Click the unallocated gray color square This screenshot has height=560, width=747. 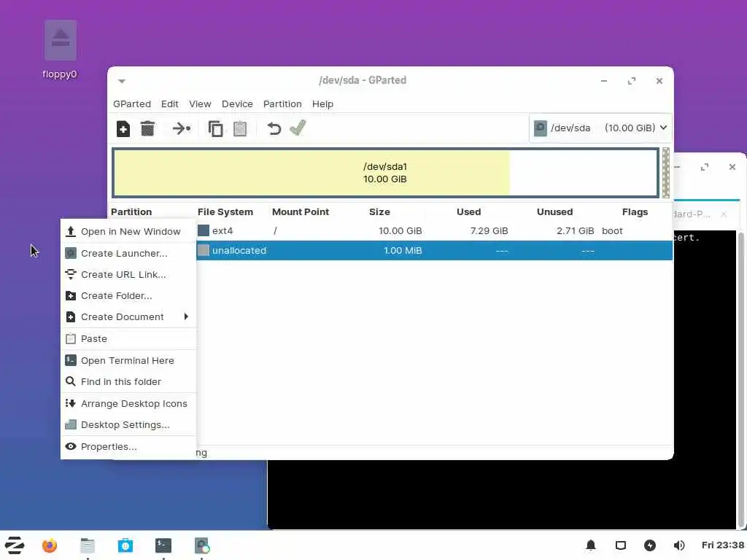click(204, 251)
